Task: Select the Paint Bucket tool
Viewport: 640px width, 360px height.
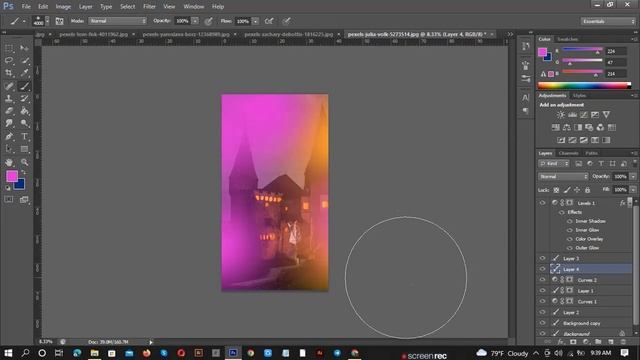Action: (24, 111)
